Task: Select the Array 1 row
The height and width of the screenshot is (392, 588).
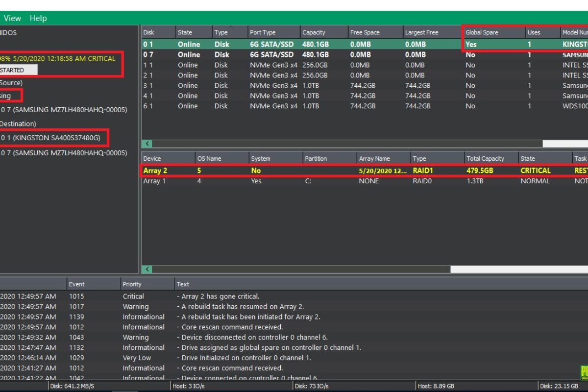Action: pyautogui.click(x=365, y=181)
